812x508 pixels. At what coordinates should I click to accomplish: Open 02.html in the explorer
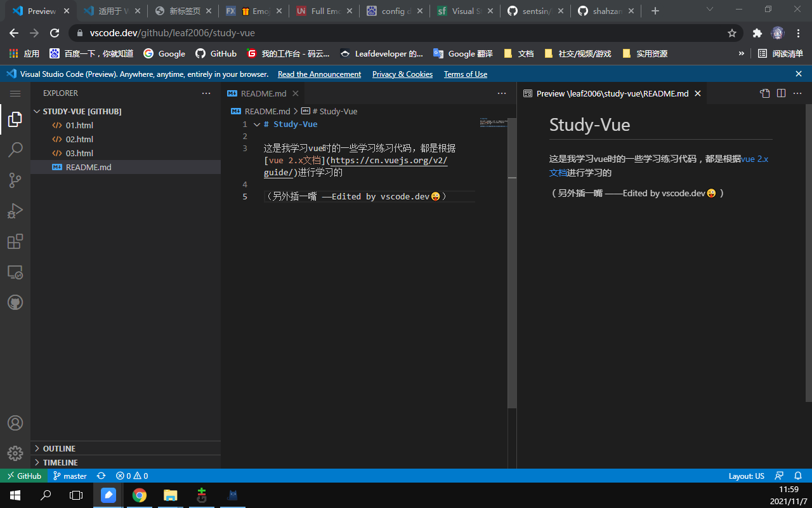[79, 139]
